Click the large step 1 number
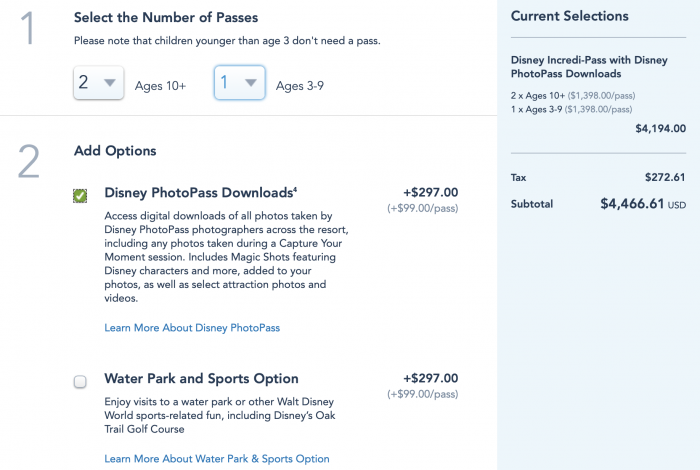This screenshot has height=470, width=700. pyautogui.click(x=28, y=28)
